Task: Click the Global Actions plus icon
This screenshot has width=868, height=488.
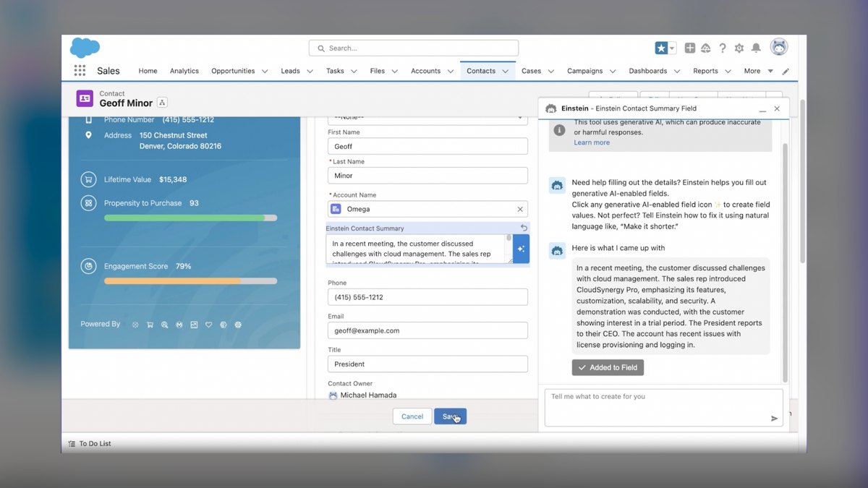Action: point(690,48)
